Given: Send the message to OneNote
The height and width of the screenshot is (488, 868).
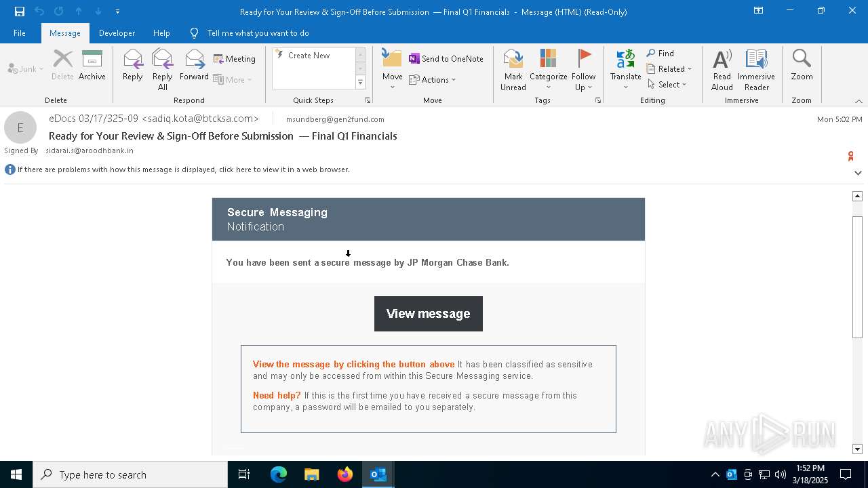Looking at the screenshot, I should [446, 59].
